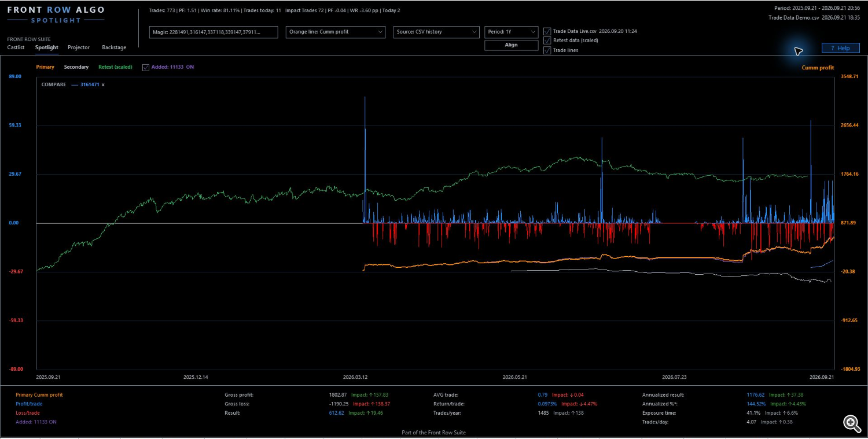Select the Spotlight tab

(46, 47)
